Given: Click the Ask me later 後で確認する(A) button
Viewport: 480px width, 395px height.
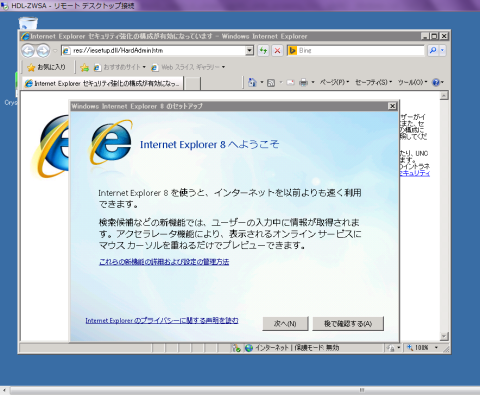Looking at the screenshot, I should click(x=348, y=324).
